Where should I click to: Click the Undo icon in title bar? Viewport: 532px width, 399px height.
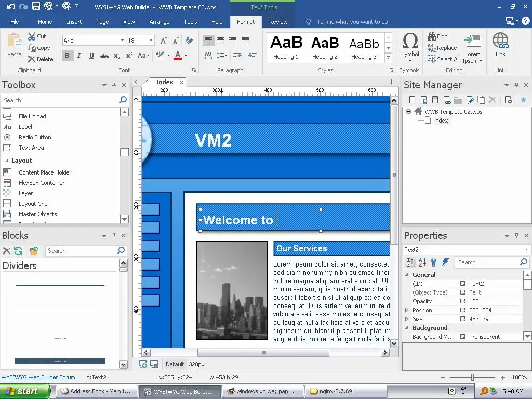[10, 6]
